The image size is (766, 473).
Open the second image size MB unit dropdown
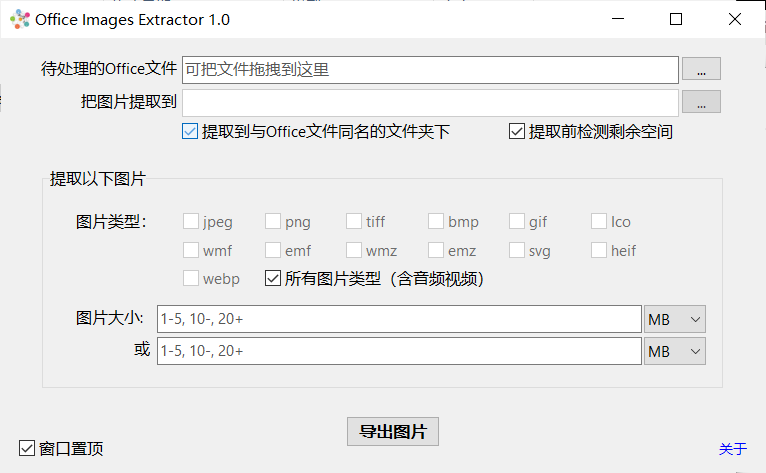click(x=675, y=351)
